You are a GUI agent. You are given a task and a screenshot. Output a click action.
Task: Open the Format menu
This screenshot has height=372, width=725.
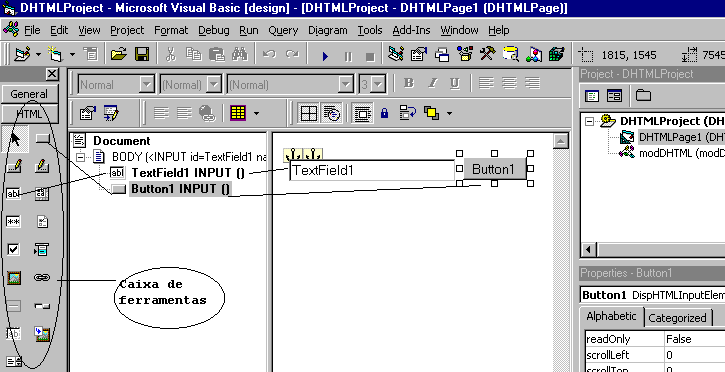click(171, 30)
